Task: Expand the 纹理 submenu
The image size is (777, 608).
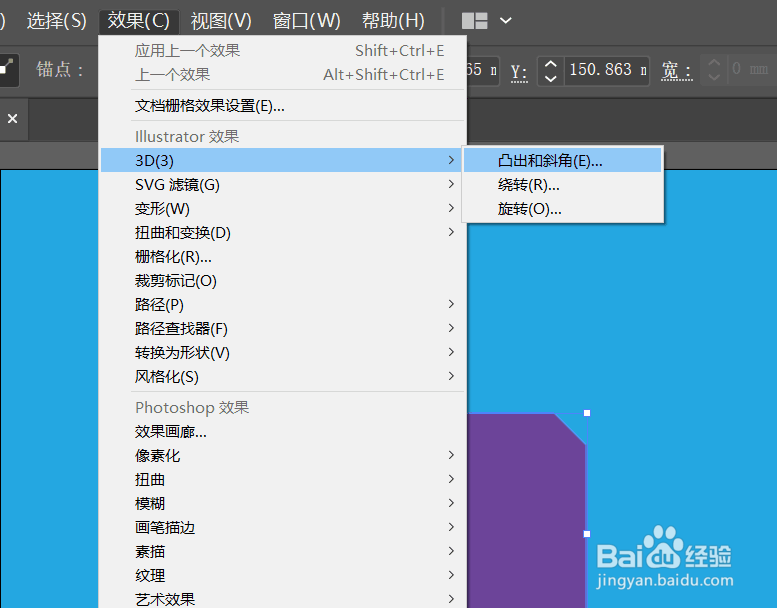Action: pyautogui.click(x=283, y=576)
